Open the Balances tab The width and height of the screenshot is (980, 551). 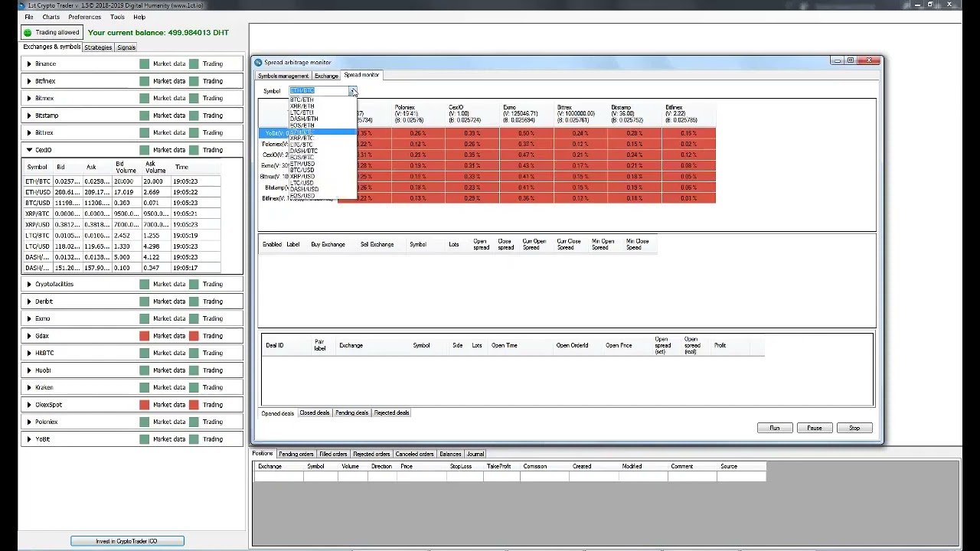pos(450,454)
